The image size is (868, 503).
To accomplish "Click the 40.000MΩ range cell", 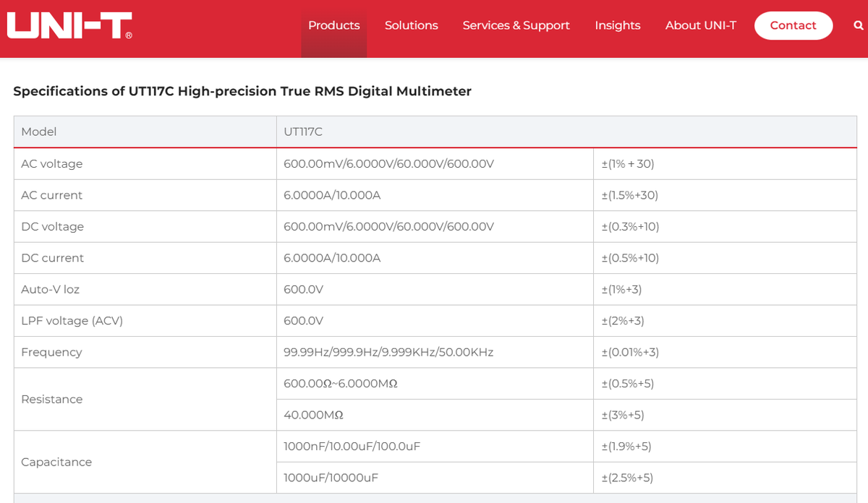I will click(x=435, y=415).
